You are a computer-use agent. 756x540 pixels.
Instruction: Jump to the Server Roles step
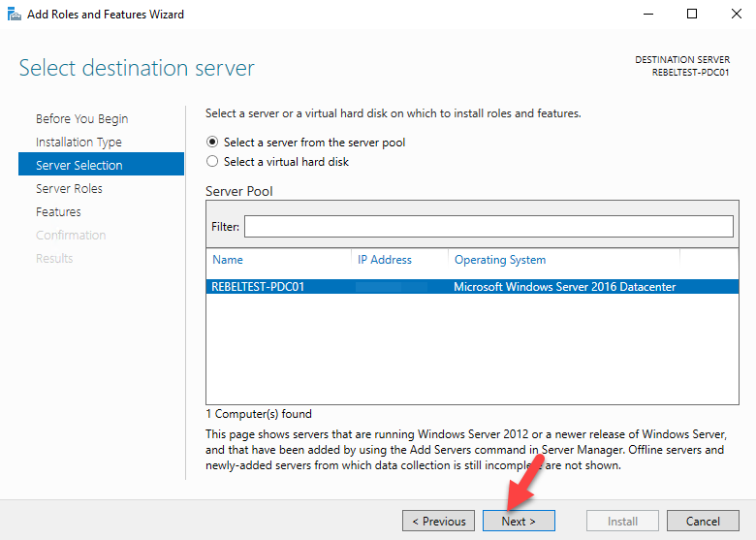[x=69, y=189]
